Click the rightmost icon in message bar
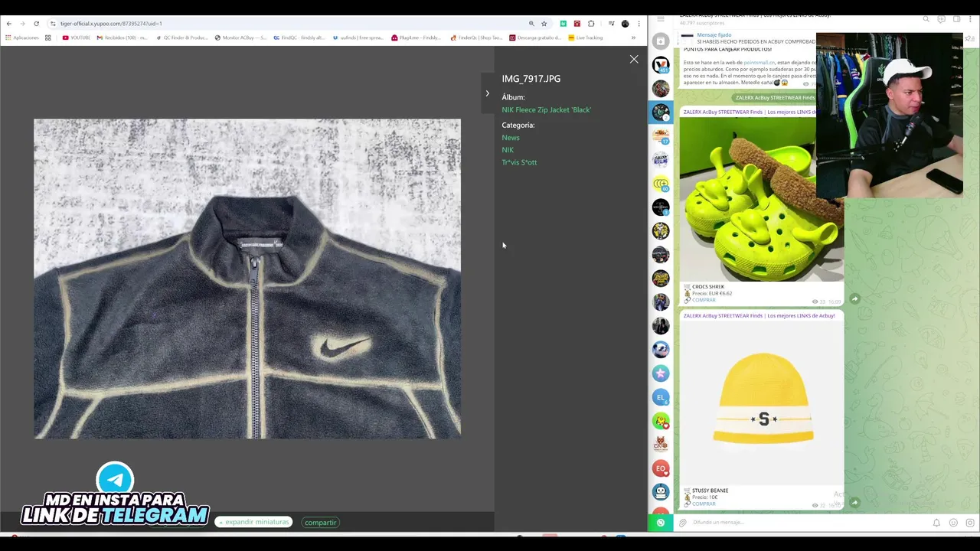The height and width of the screenshot is (551, 980). [x=970, y=523]
